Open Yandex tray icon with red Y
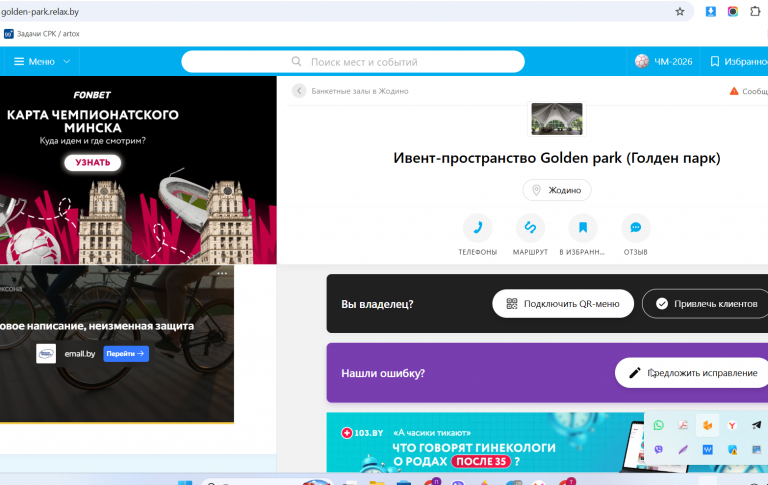This screenshot has height=485, width=768. (x=732, y=425)
